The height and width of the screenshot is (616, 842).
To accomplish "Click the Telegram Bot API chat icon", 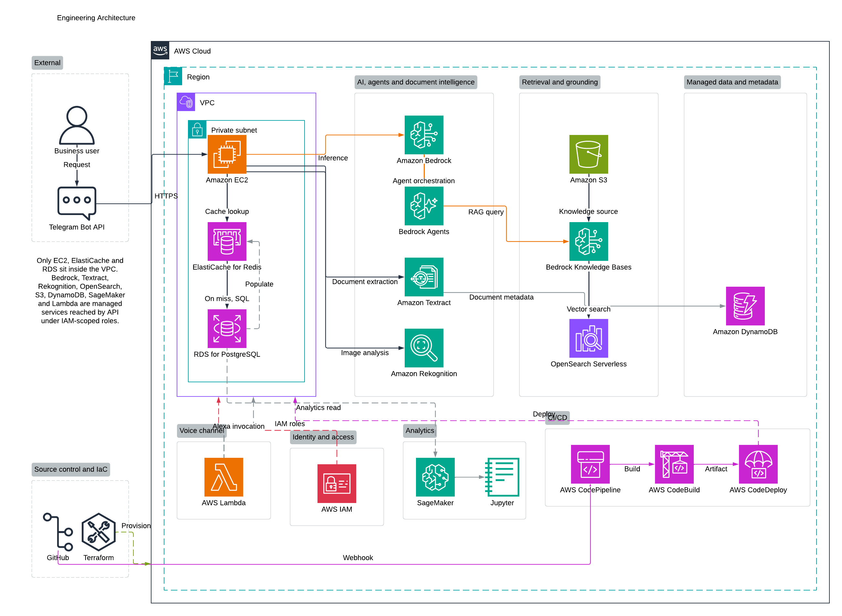I will [x=77, y=203].
